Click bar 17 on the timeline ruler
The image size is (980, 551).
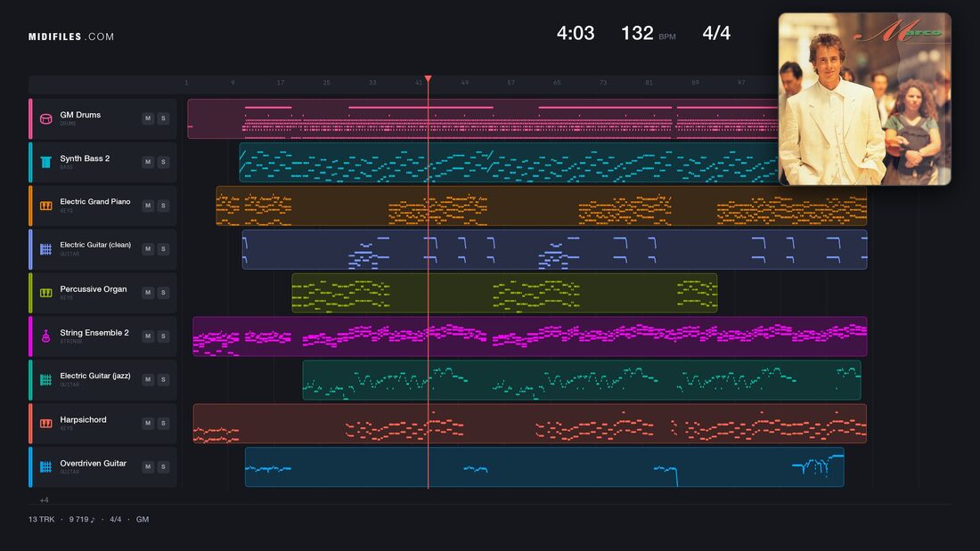click(x=281, y=83)
